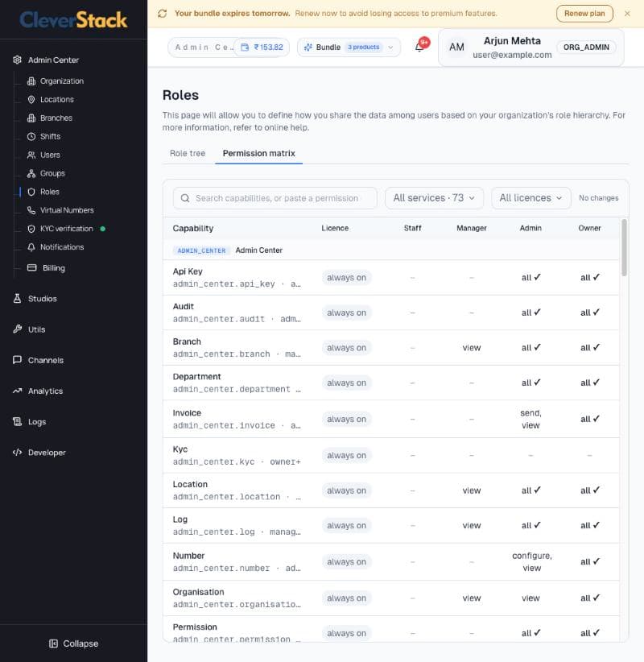
Task: Toggle Admin 'configure, view' cell for Number
Action: [x=532, y=561]
